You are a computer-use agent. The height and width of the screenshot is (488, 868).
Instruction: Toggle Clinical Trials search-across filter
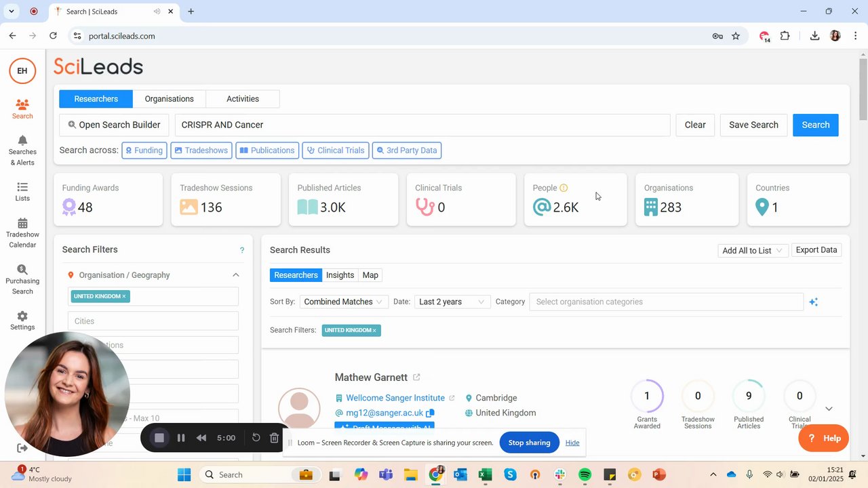(x=336, y=150)
